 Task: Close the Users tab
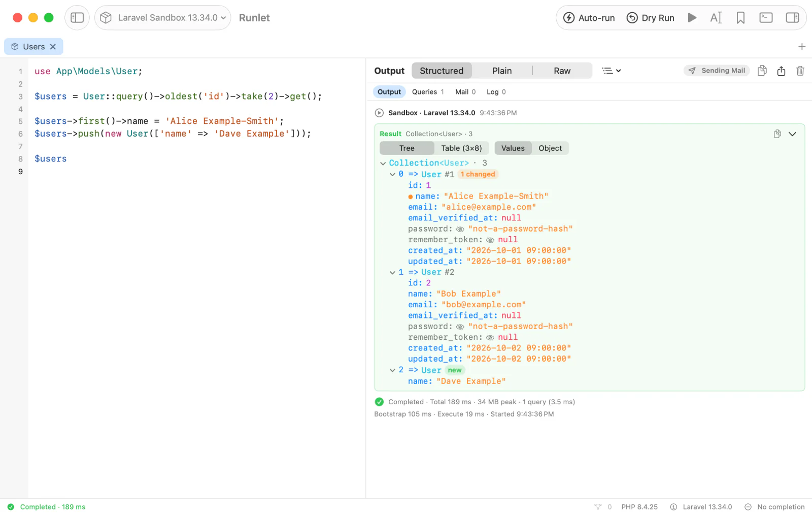tap(53, 47)
